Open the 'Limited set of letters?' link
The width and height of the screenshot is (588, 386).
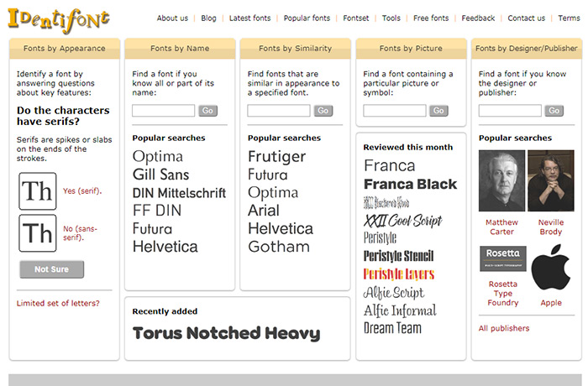58,303
